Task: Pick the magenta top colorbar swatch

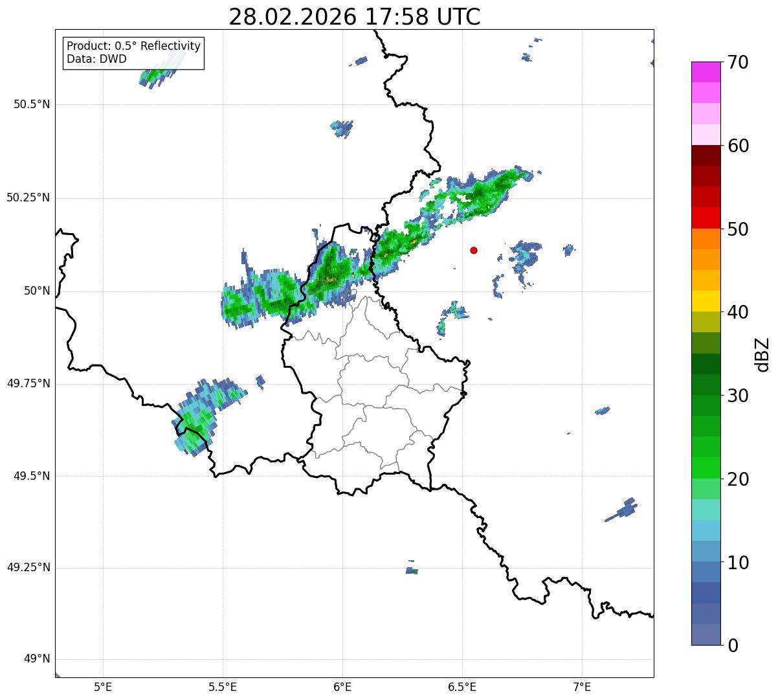Action: (x=706, y=72)
